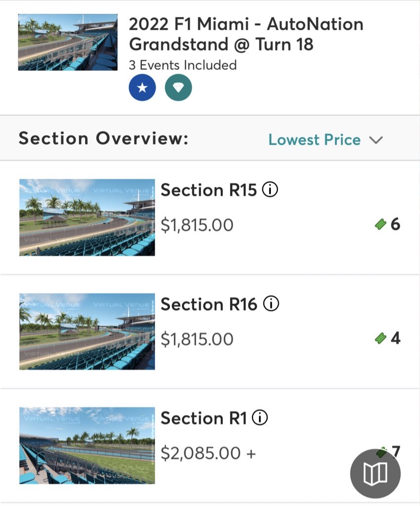Screen dimensions: 420x506
Task: Click the 3 Events Included text
Action: coord(183,65)
